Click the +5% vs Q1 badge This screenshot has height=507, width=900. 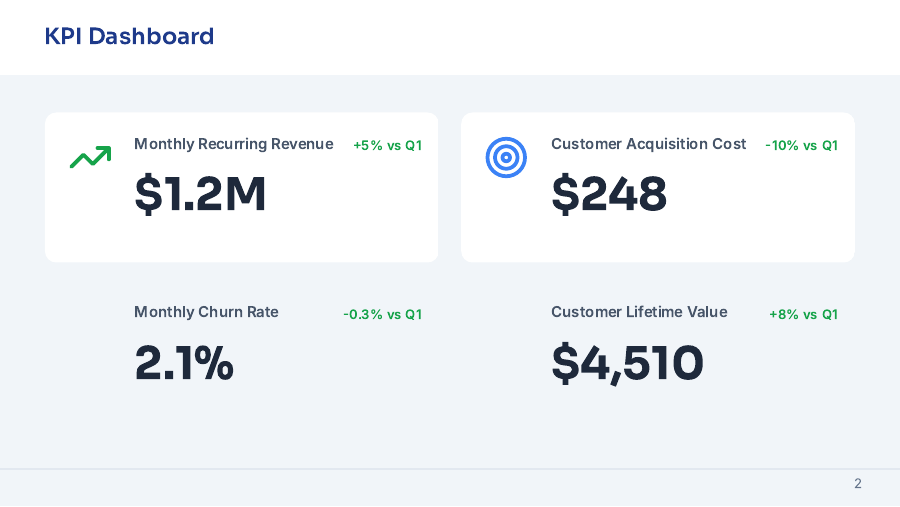[x=387, y=146]
